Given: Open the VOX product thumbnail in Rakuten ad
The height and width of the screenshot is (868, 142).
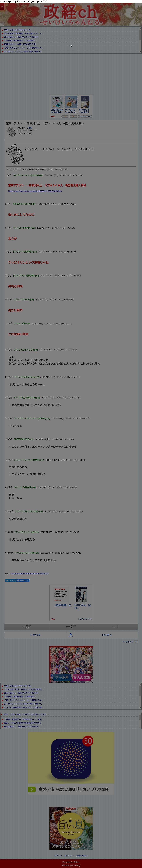Looking at the screenshot, I should pos(57,102).
